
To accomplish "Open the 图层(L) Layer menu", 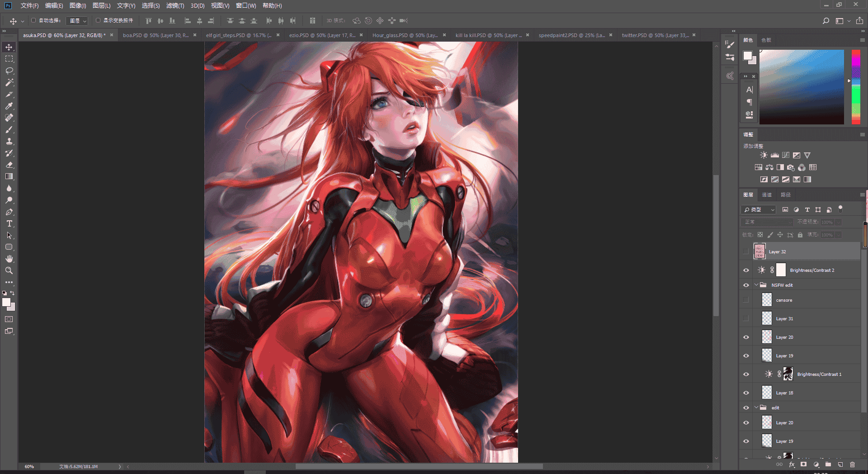I will point(101,6).
